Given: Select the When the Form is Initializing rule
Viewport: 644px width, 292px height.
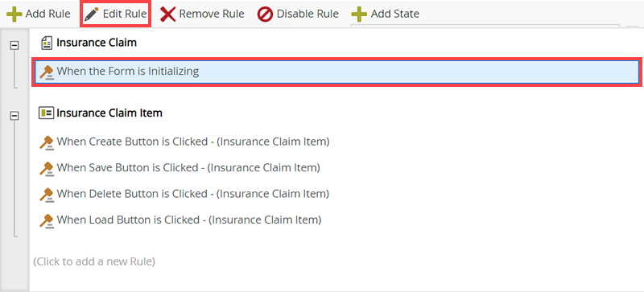Looking at the screenshot, I should (336, 72).
